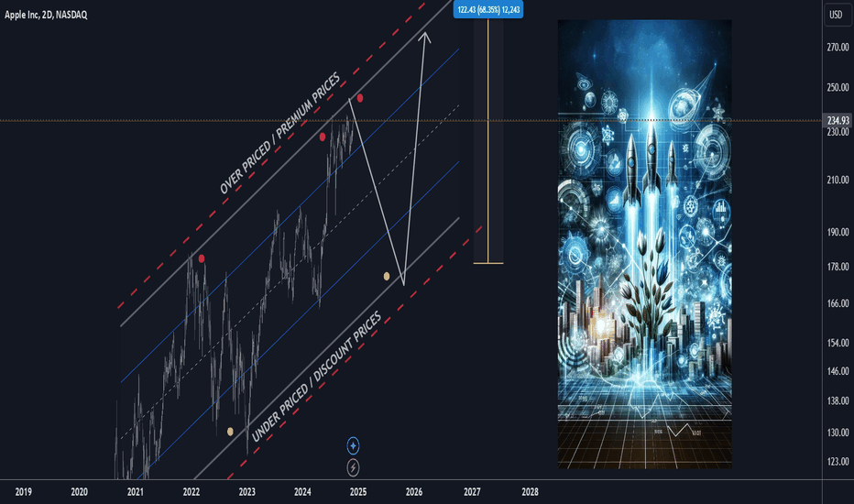Click the 2026 label on time axis

(x=414, y=492)
